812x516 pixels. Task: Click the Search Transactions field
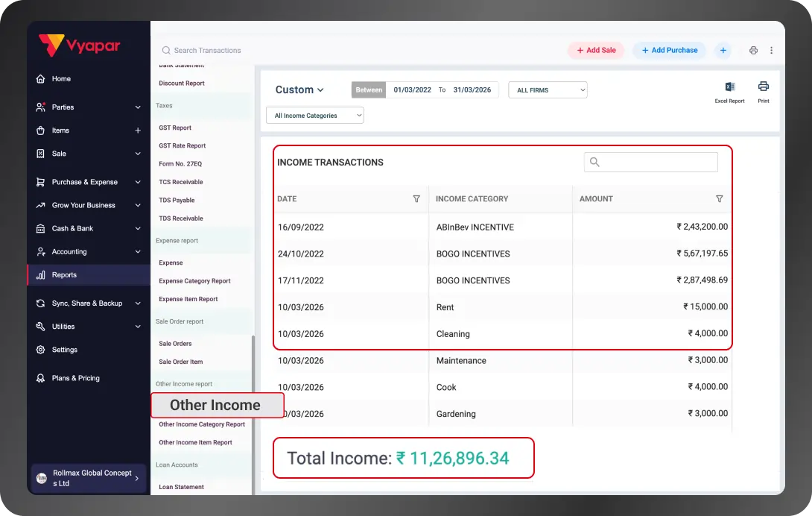[x=209, y=50]
